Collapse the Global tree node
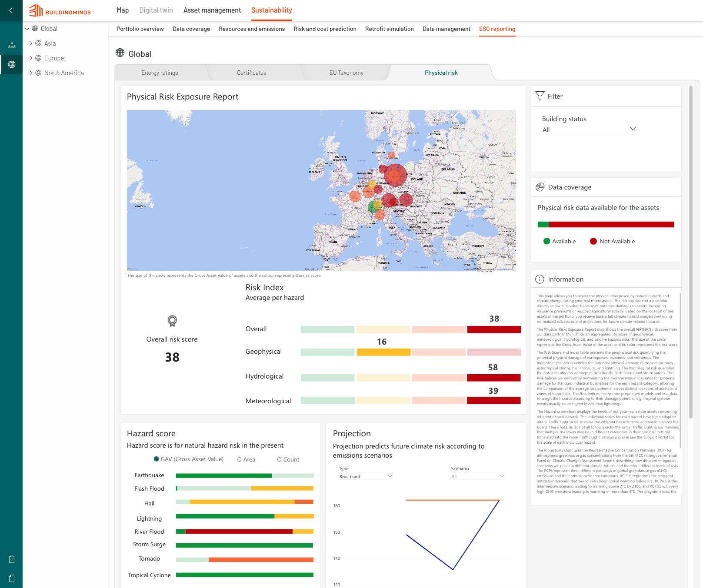Screen dimensions: 703x588 click(x=27, y=29)
